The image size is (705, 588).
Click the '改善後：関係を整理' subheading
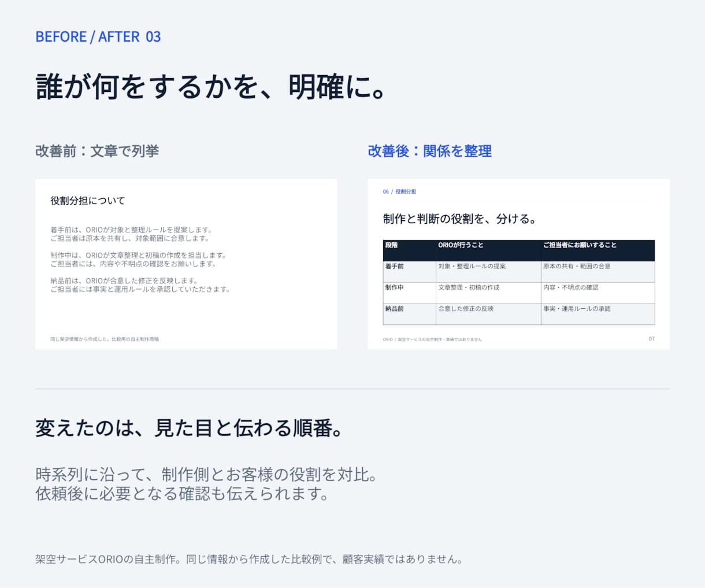pos(430,151)
